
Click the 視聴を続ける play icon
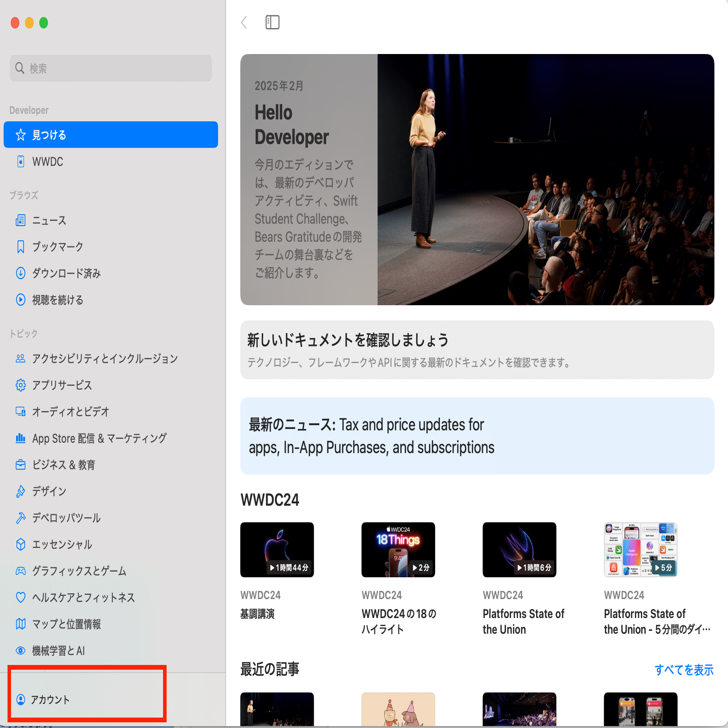click(21, 300)
